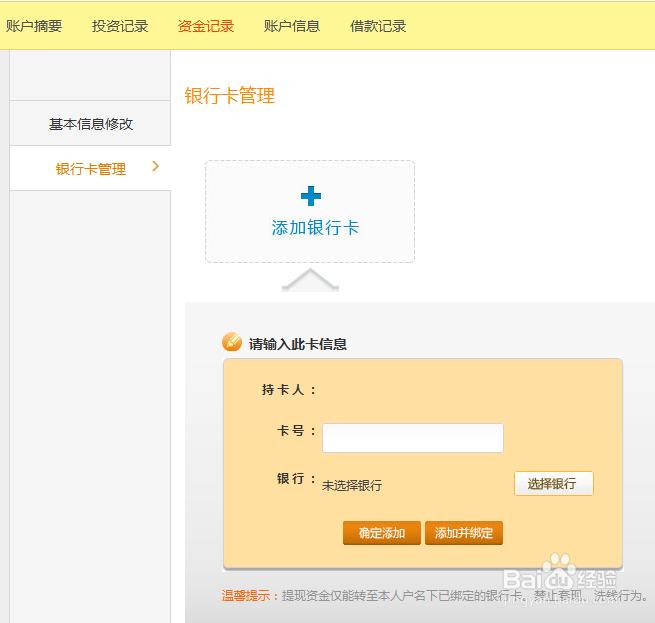655x623 pixels.
Task: Go to the 账户信息 tab
Action: (x=292, y=26)
